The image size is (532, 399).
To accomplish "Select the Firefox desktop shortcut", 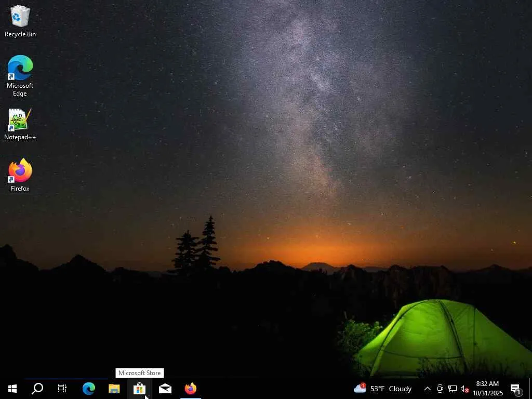I will coord(20,175).
